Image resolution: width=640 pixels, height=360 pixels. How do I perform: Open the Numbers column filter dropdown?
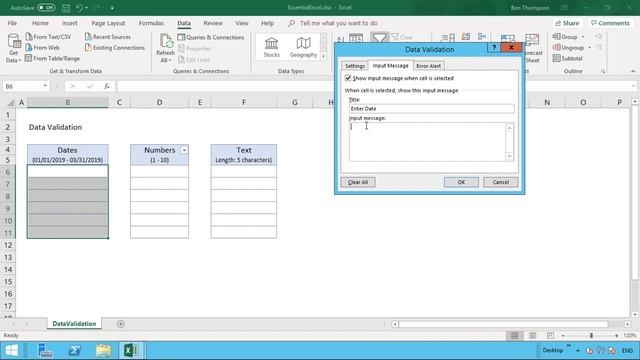(184, 150)
